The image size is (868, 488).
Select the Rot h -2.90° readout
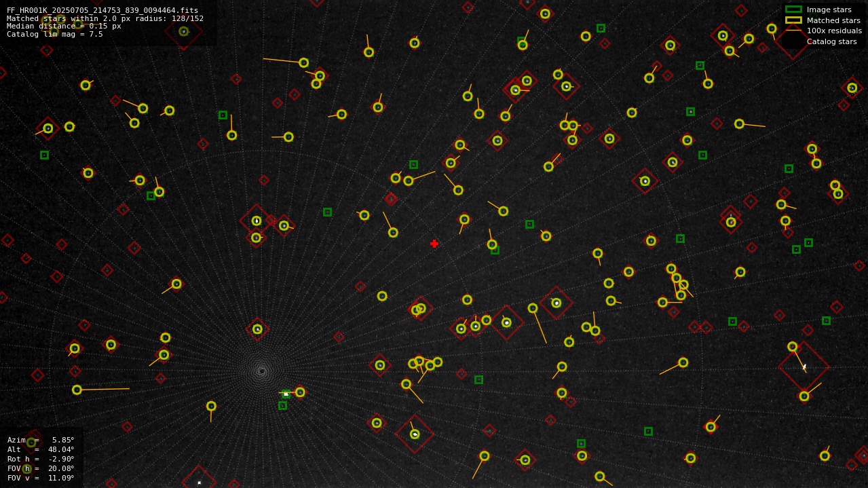pos(41,459)
